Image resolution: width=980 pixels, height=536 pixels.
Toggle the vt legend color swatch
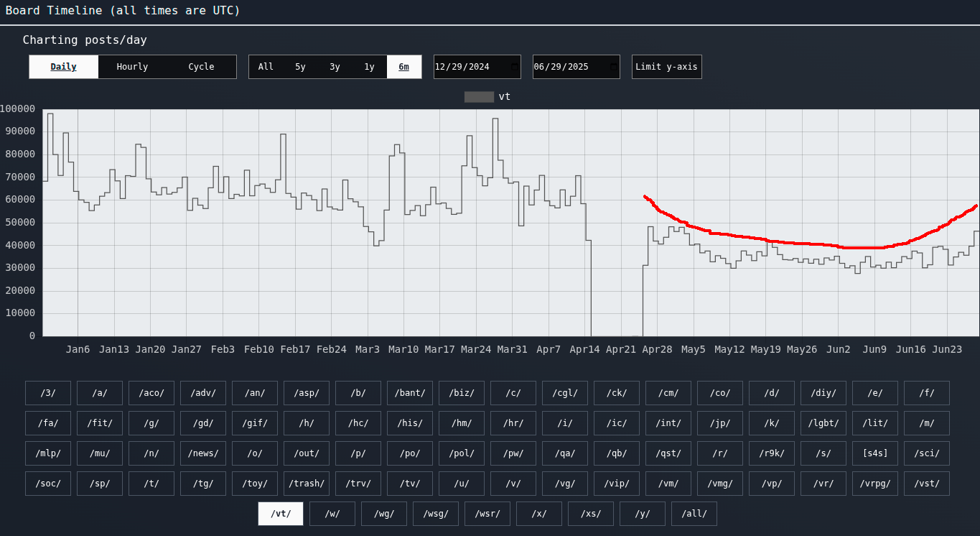pos(479,97)
